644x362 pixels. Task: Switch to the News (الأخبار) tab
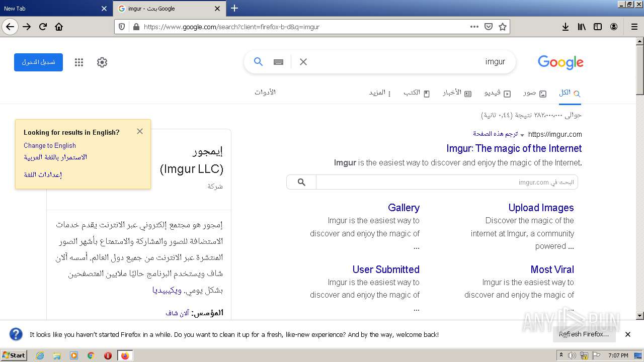click(x=457, y=93)
